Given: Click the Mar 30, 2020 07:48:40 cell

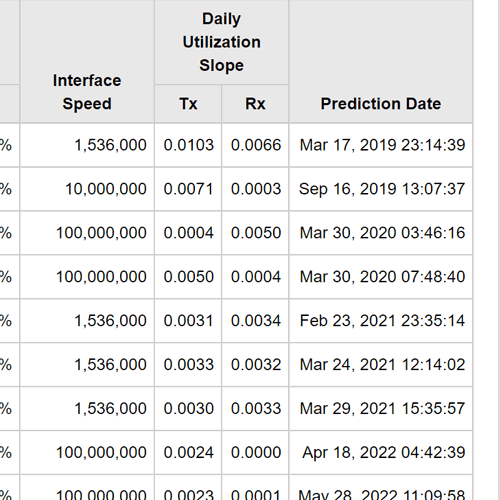Looking at the screenshot, I should pos(381,277).
